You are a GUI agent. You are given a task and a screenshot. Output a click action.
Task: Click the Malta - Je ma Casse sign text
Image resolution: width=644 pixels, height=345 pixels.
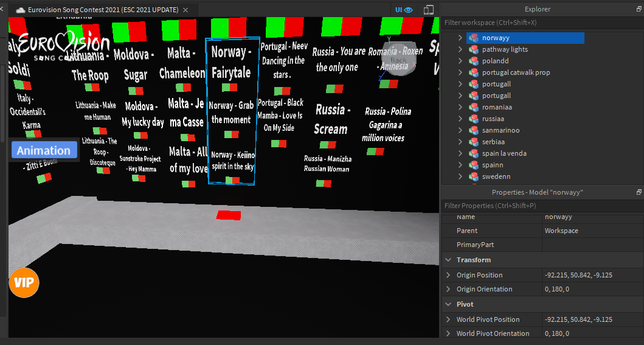(187, 113)
